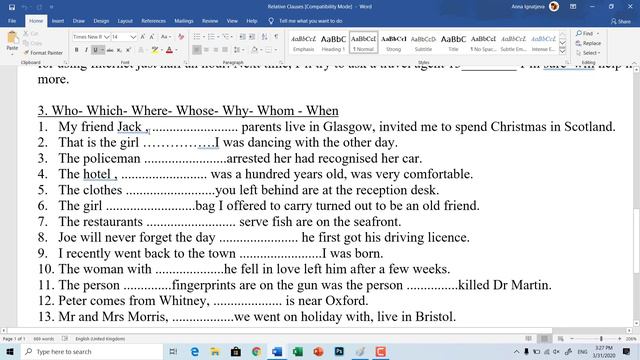The height and width of the screenshot is (360, 640).
Task: Toggle Italic formatting
Action: click(86, 50)
